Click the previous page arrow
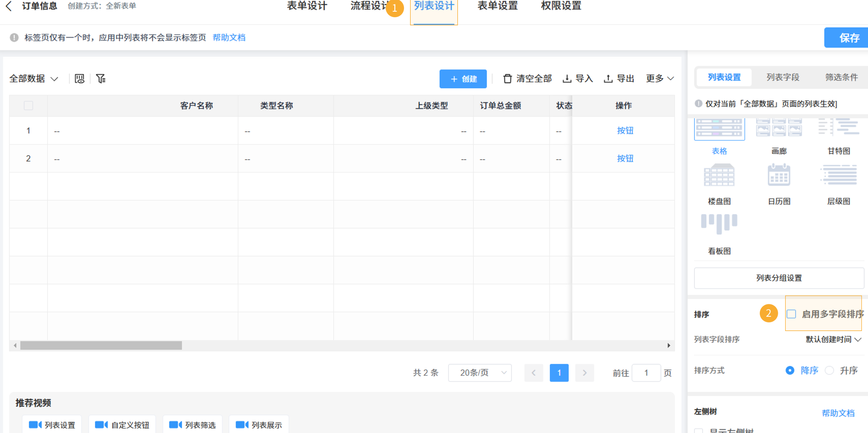Viewport: 868px width, 433px height. (x=534, y=373)
